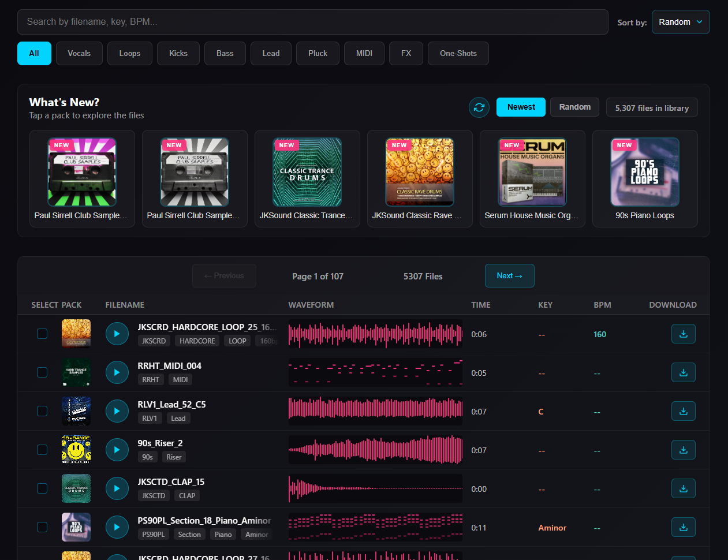Go to the next page of files
Image resolution: width=728 pixels, height=560 pixels.
tap(509, 275)
